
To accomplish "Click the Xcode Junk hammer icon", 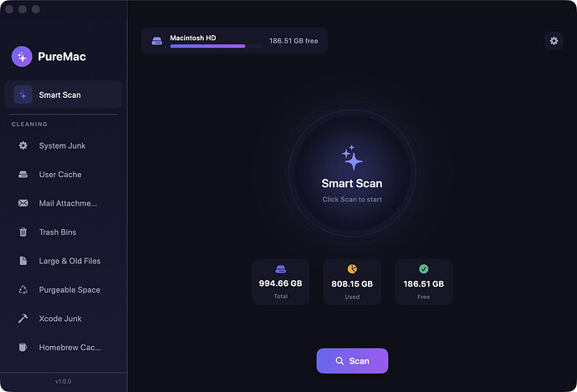I will [23, 318].
